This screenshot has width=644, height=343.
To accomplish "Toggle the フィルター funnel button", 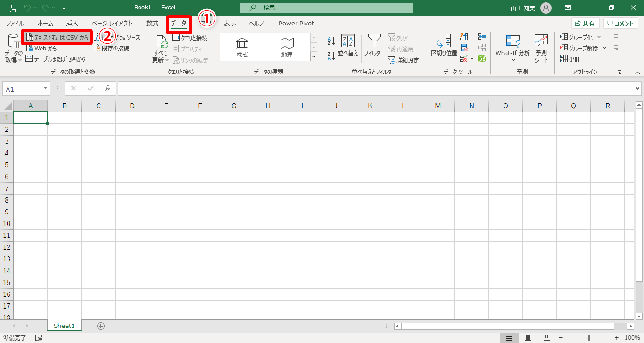I will [374, 46].
